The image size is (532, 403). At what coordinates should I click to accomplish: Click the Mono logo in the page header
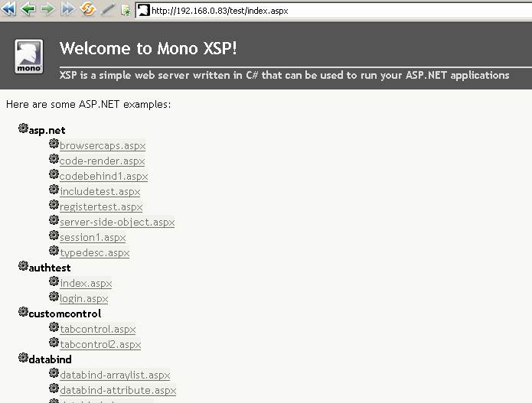[29, 57]
